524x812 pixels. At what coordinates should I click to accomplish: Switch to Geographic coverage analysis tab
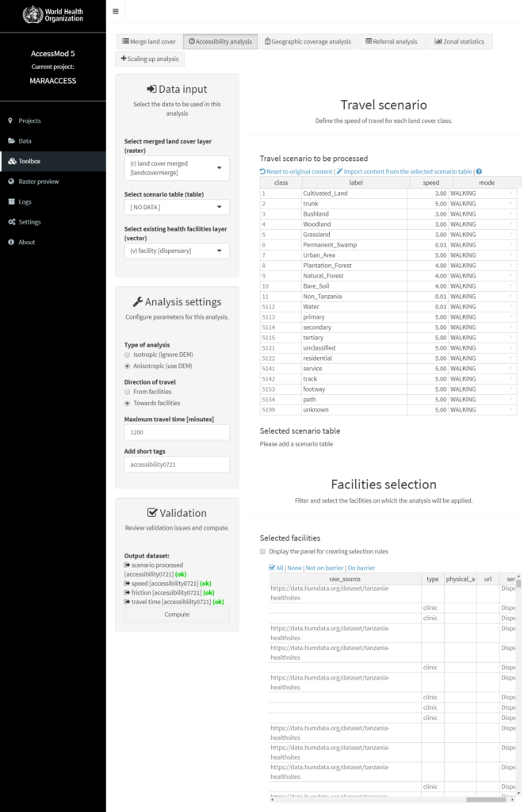coord(308,41)
